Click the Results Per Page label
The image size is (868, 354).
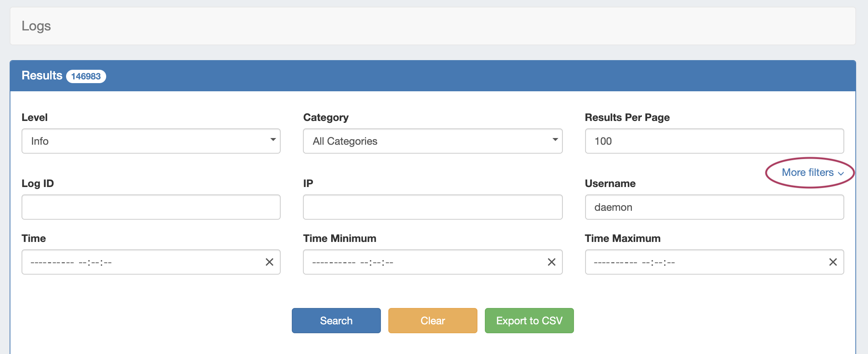(627, 117)
